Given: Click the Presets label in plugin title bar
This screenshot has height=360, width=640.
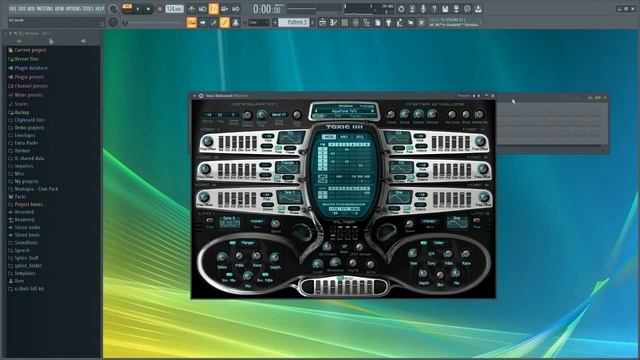Looking at the screenshot, I should (x=464, y=96).
